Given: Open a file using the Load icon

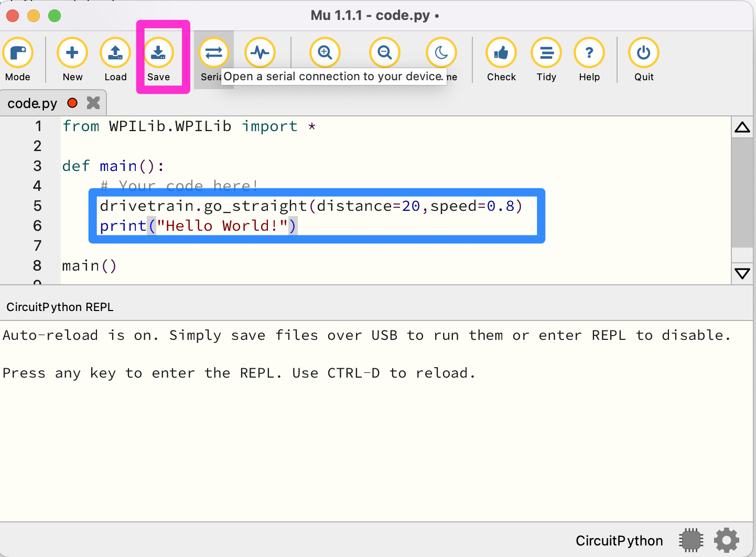Looking at the screenshot, I should 115,52.
